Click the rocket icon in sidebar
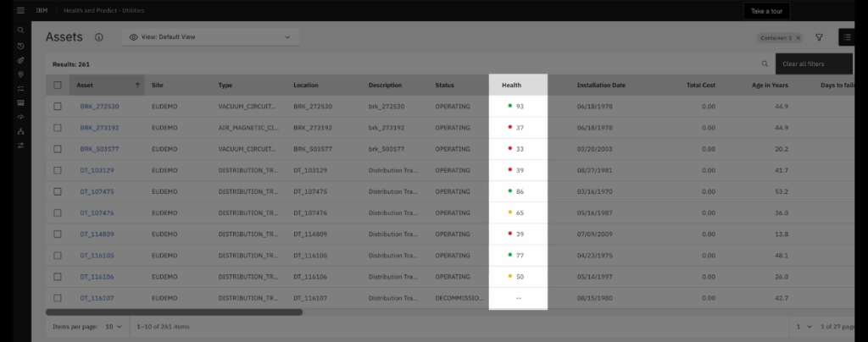 20,60
